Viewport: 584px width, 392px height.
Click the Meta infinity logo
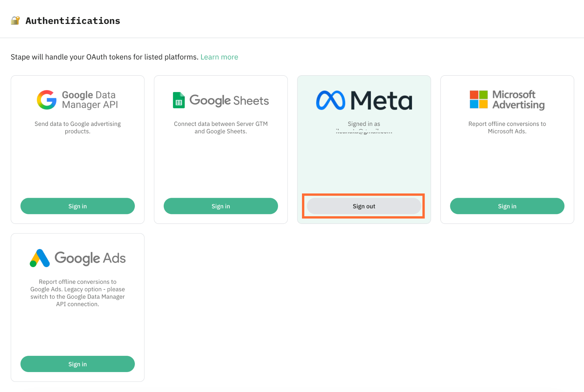[330, 100]
